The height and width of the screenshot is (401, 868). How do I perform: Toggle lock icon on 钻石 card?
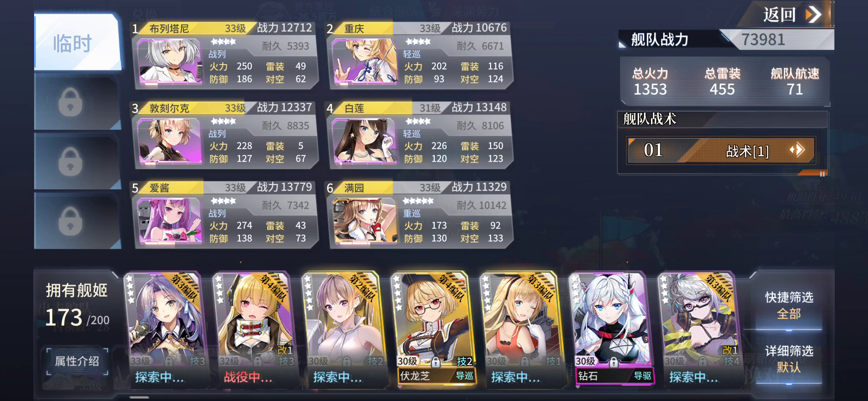[x=614, y=362]
